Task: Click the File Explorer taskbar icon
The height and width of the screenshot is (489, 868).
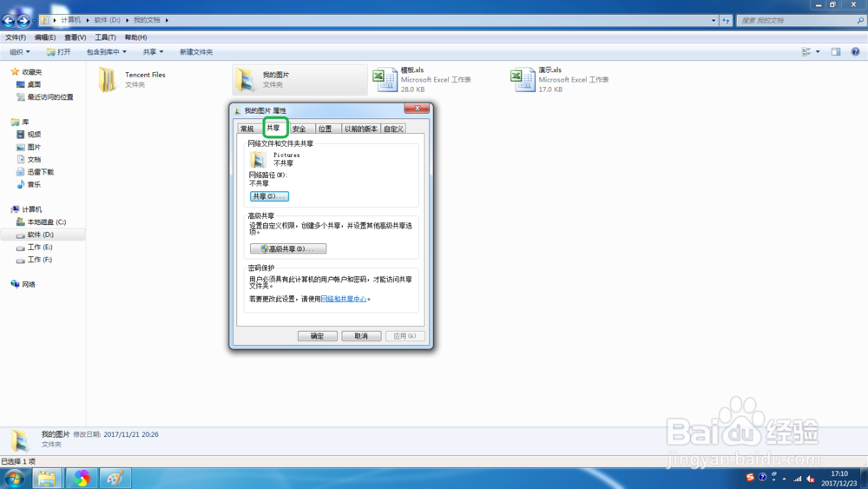Action: pos(47,479)
